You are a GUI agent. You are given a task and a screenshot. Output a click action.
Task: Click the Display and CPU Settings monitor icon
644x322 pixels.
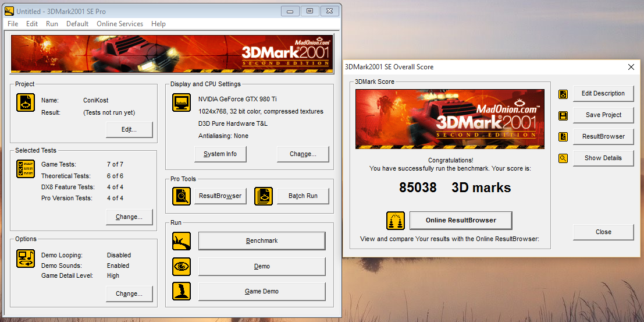[181, 102]
